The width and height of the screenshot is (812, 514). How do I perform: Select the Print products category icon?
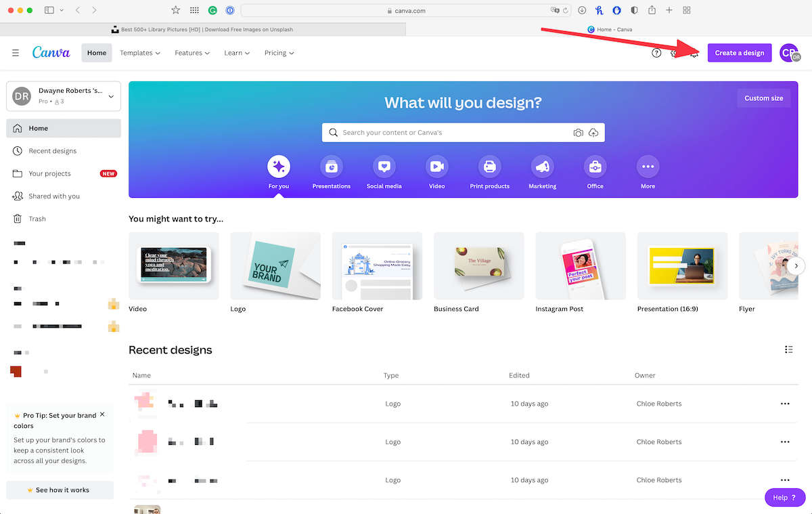pyautogui.click(x=490, y=166)
